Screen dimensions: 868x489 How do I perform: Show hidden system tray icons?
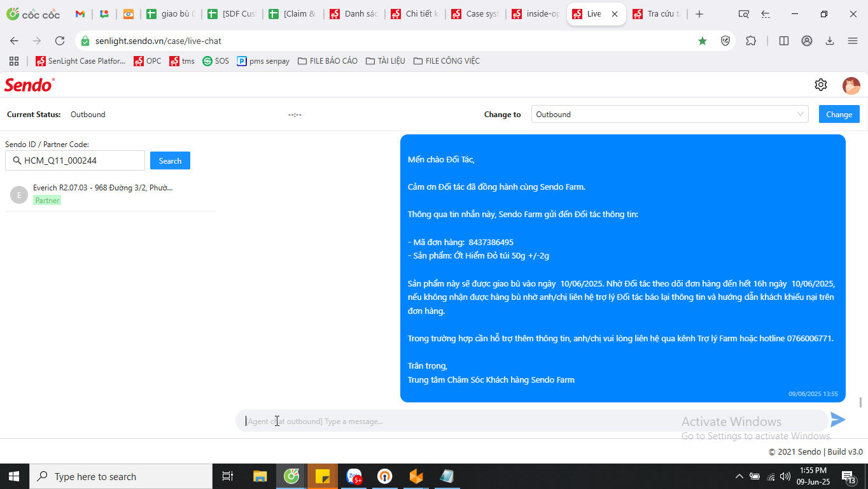pyautogui.click(x=739, y=476)
